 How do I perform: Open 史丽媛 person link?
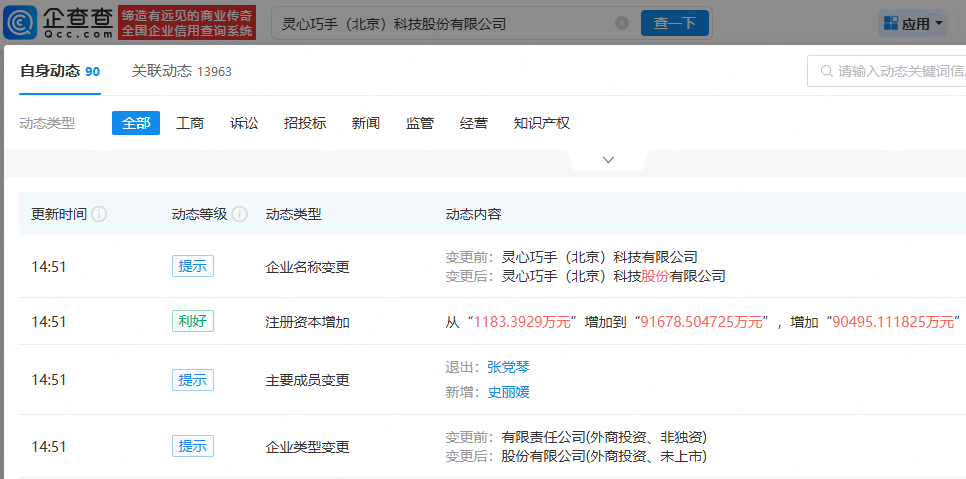(x=508, y=392)
